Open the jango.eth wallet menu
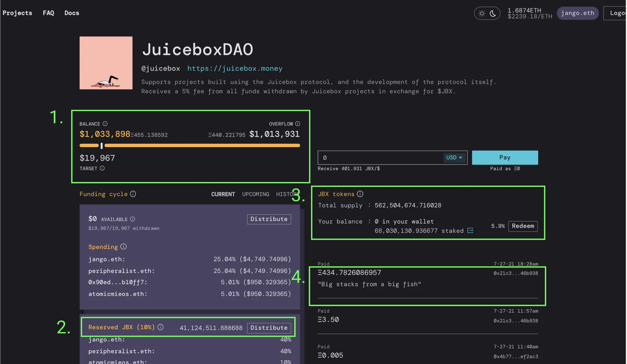This screenshot has height=364, width=627. [x=577, y=13]
